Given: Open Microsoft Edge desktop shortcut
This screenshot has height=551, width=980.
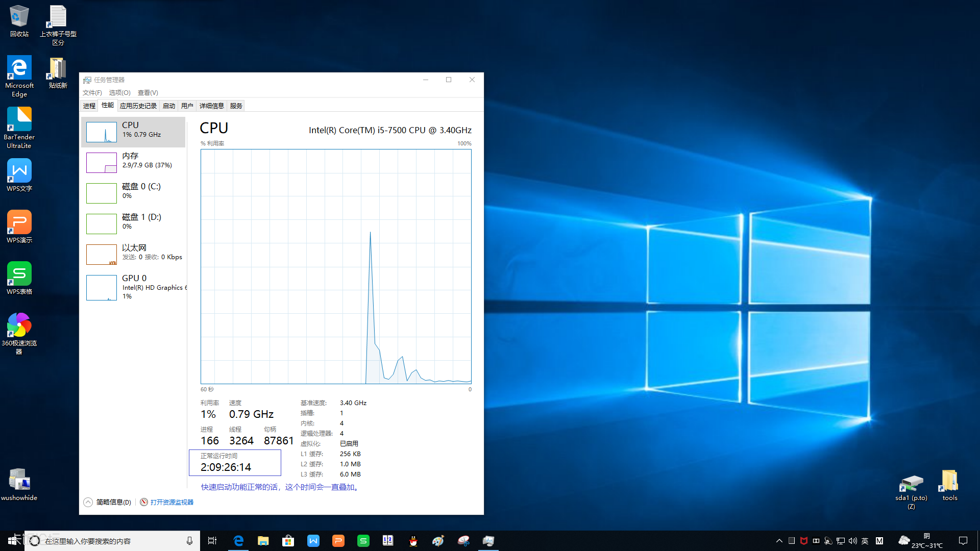Looking at the screenshot, I should click(19, 77).
